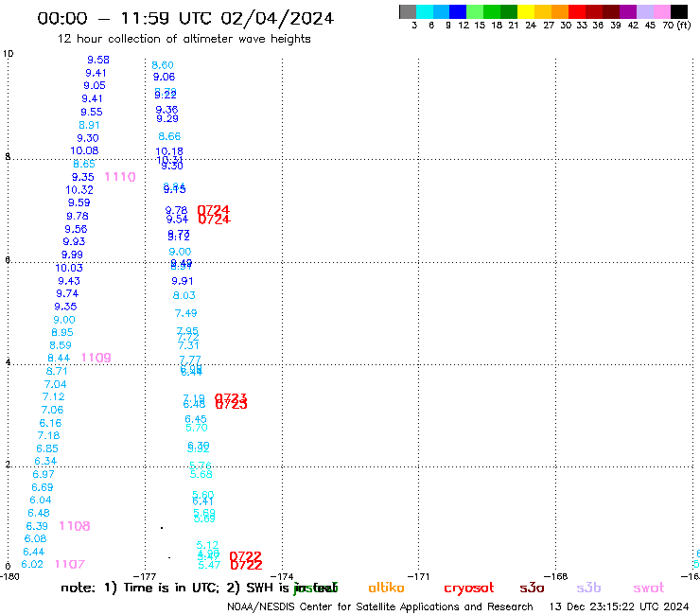
Task: Click wave height value '5.70'
Action: (197, 428)
